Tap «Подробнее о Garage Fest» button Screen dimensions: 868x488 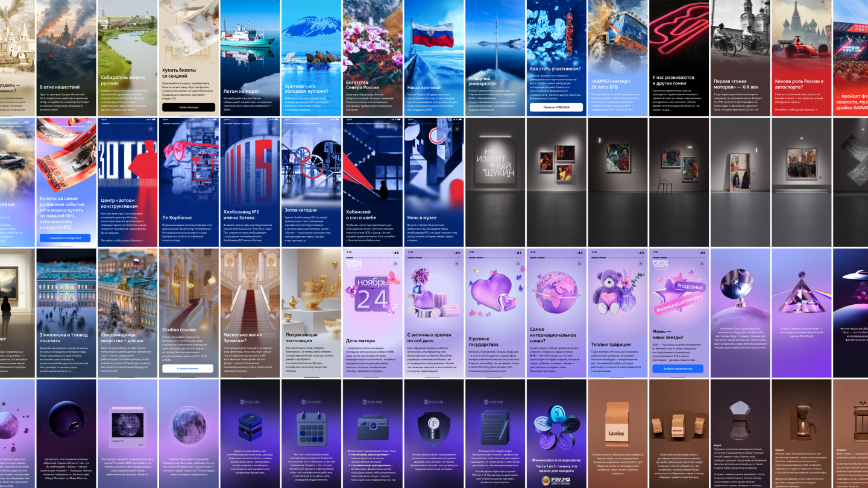[65, 238]
